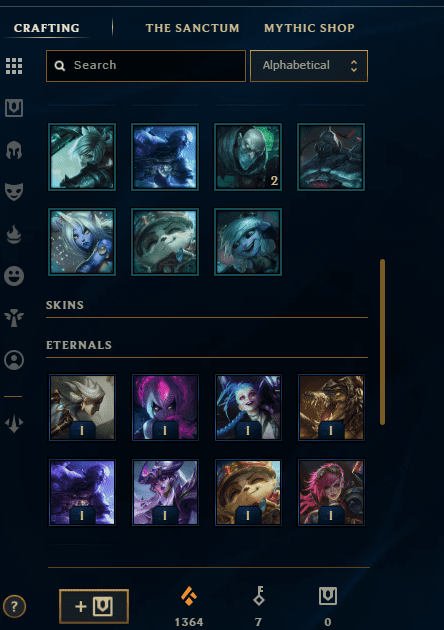Filter loot by skins mask icon
Screen dimensions: 444x630
14,192
